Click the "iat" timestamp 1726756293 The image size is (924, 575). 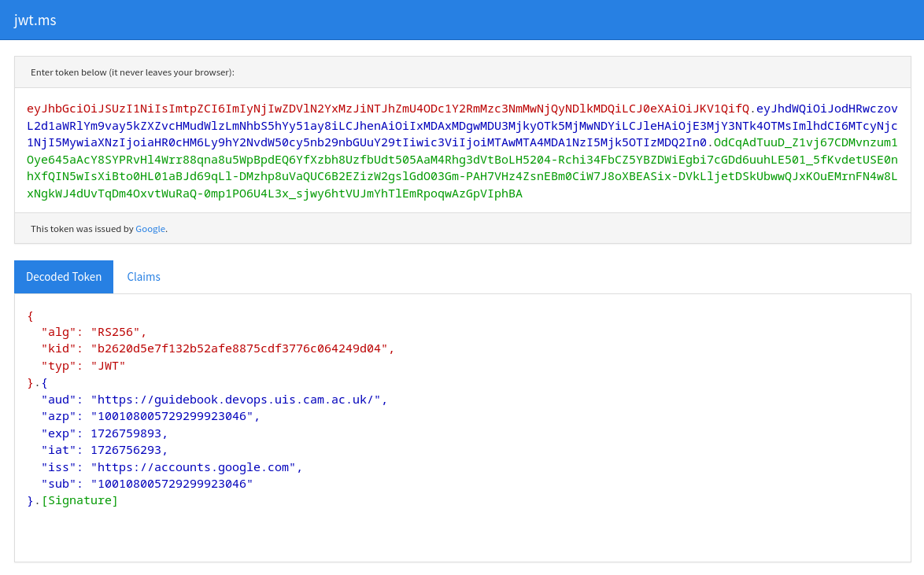coord(128,450)
